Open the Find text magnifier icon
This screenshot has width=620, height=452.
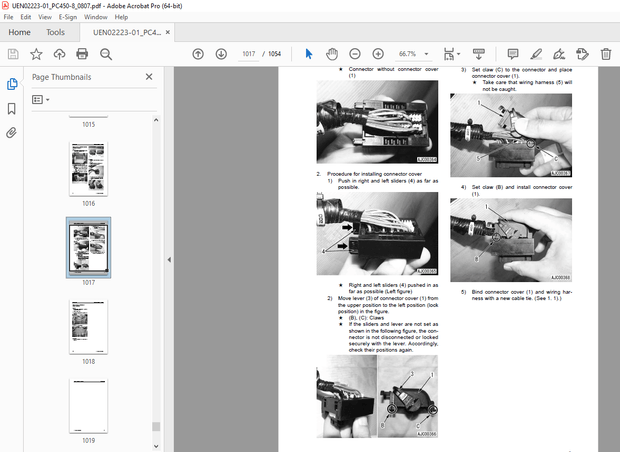tap(106, 54)
